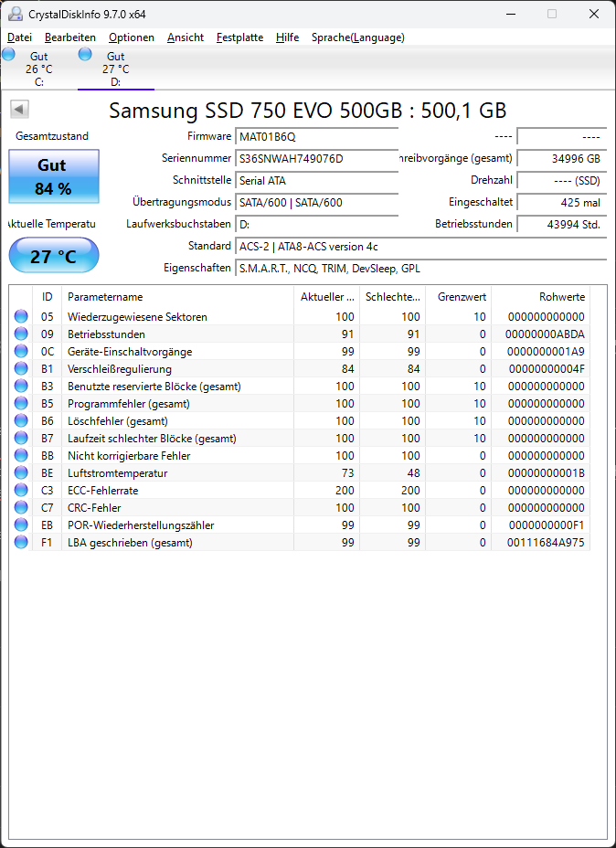The width and height of the screenshot is (616, 848).
Task: Click the disk title Samsung SSD 750 EVO 500GB
Action: point(308,111)
